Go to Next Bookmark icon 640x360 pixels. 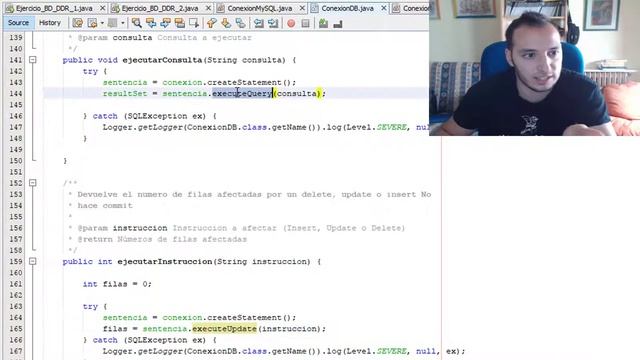click(226, 23)
